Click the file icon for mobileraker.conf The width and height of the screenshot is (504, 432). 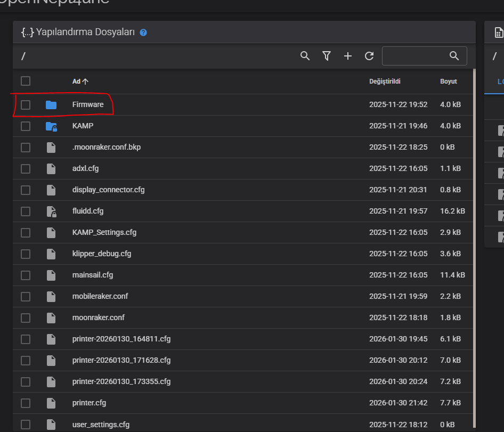click(51, 296)
